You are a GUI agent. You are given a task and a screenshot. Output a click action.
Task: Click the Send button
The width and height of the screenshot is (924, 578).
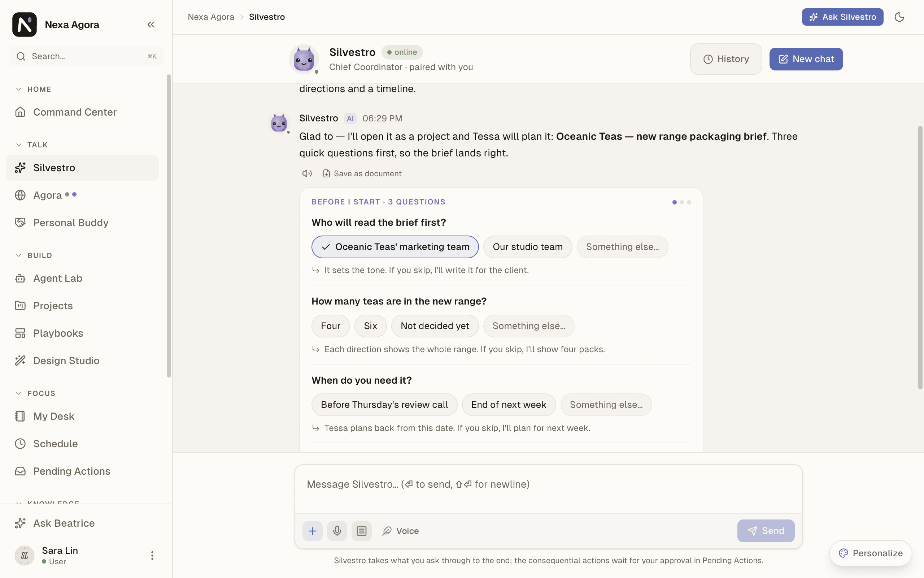click(766, 531)
